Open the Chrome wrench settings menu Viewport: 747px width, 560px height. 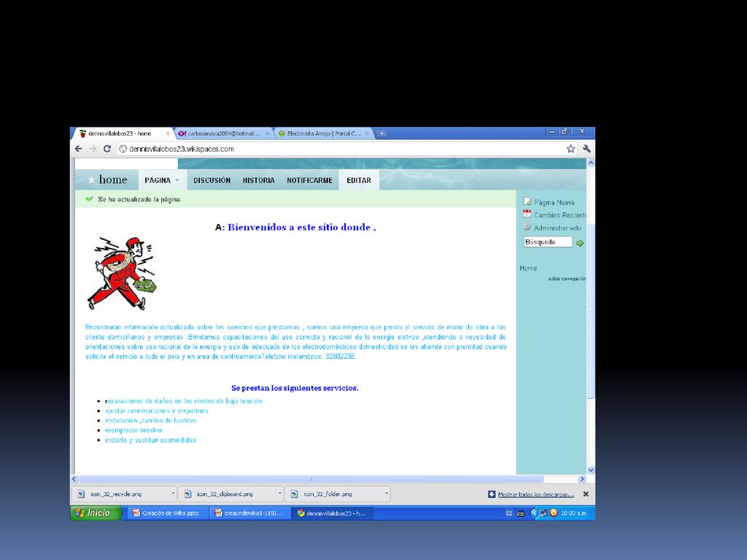(587, 149)
